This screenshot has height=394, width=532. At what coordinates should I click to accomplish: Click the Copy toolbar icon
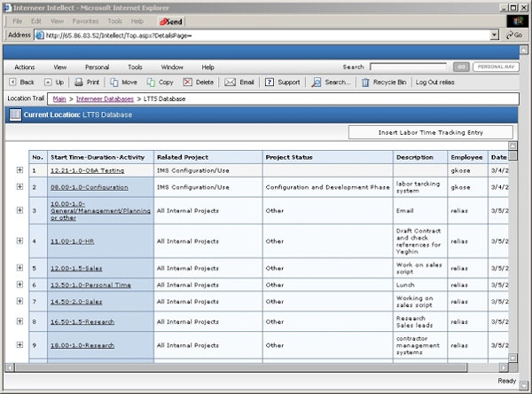pos(151,82)
